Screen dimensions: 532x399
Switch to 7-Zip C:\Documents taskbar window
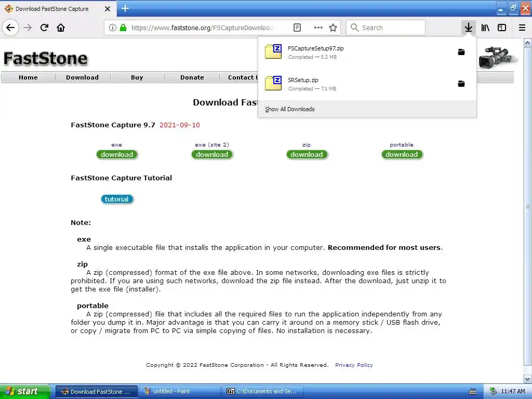coord(262,392)
